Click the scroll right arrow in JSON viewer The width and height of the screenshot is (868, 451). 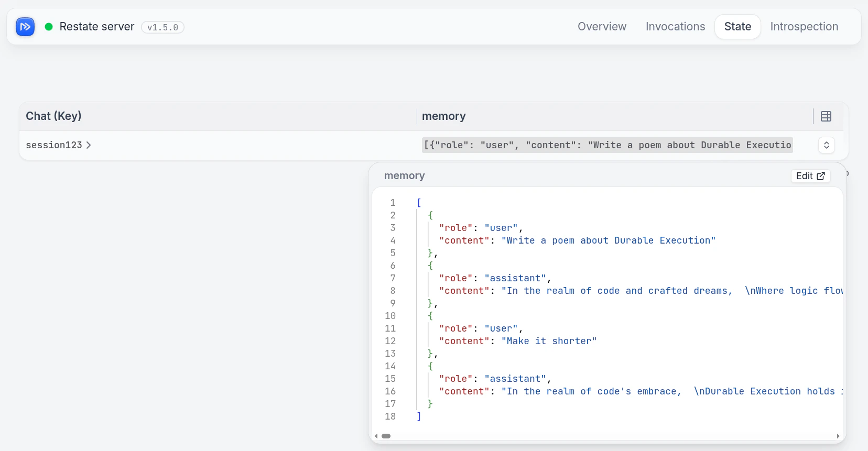838,436
